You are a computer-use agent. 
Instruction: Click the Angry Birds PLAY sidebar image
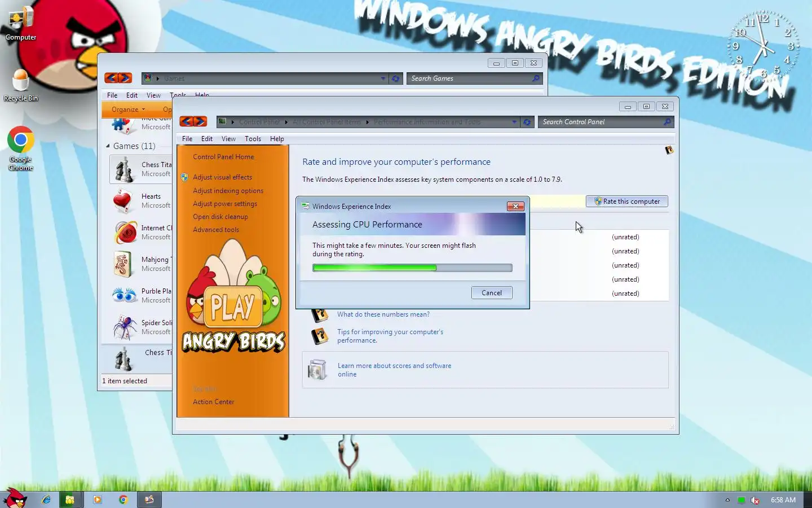pos(233,297)
